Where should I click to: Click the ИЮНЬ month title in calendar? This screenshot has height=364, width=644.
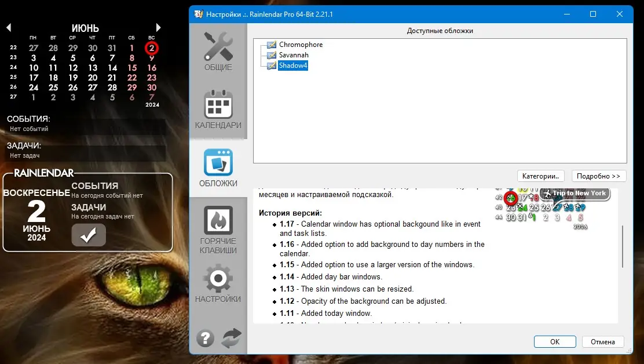pos(85,28)
